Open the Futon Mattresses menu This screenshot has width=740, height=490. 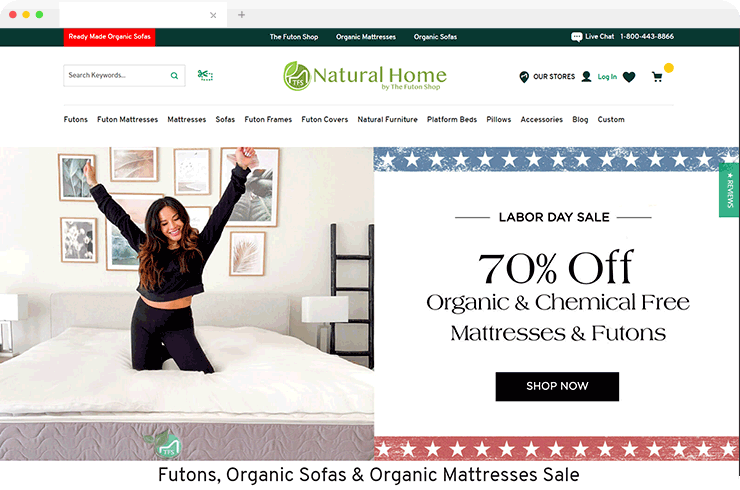click(127, 119)
